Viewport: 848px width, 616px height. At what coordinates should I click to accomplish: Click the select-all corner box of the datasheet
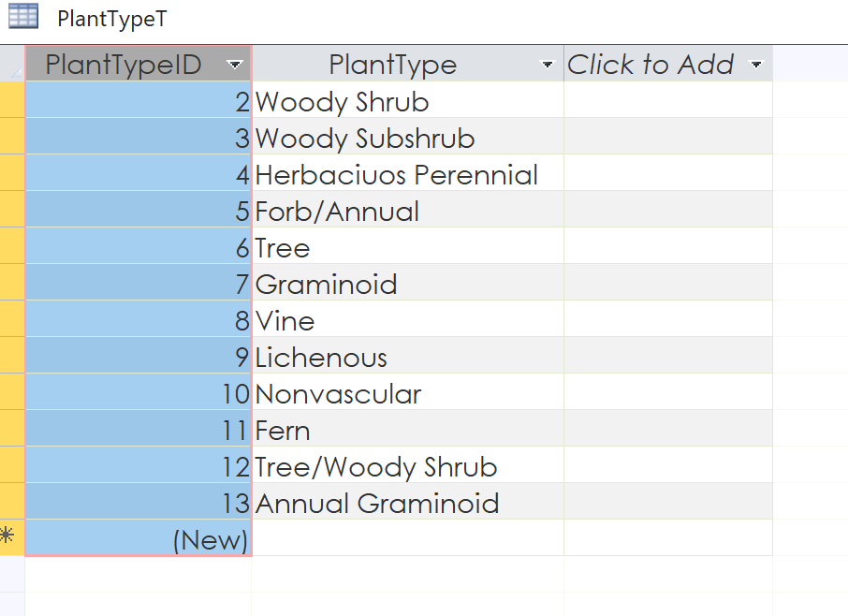click(x=12, y=64)
